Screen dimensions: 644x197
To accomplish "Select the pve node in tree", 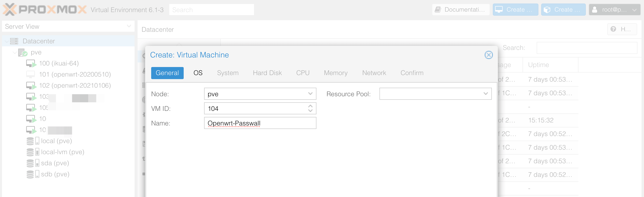I will coord(36,52).
